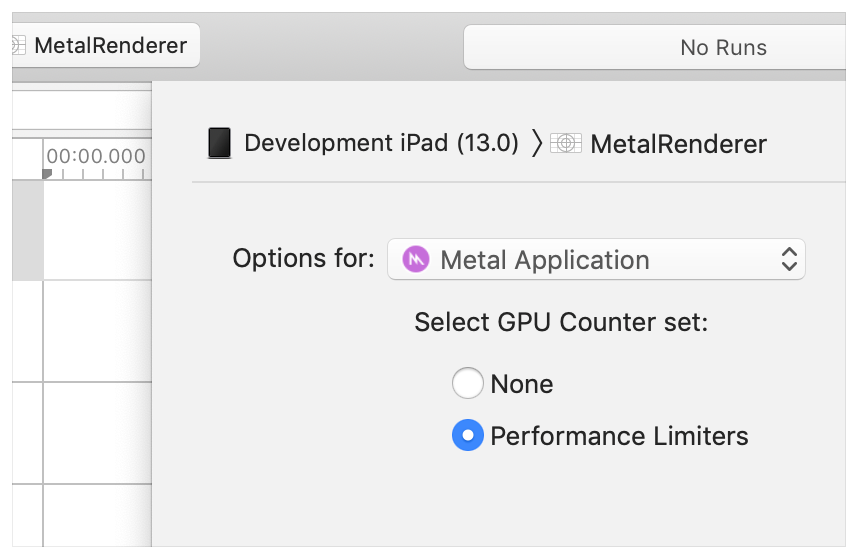Click the breadcrumb chevron separator arrow
The width and height of the screenshot is (858, 559).
(537, 143)
